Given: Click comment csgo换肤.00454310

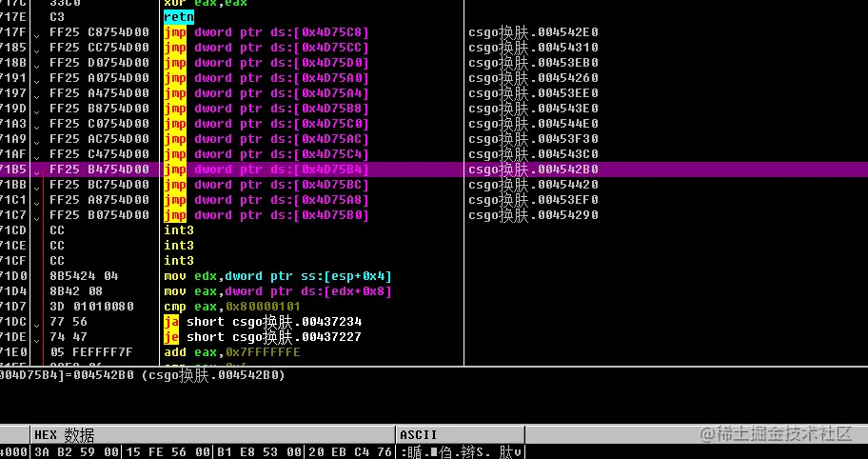Looking at the screenshot, I should click(x=533, y=48).
